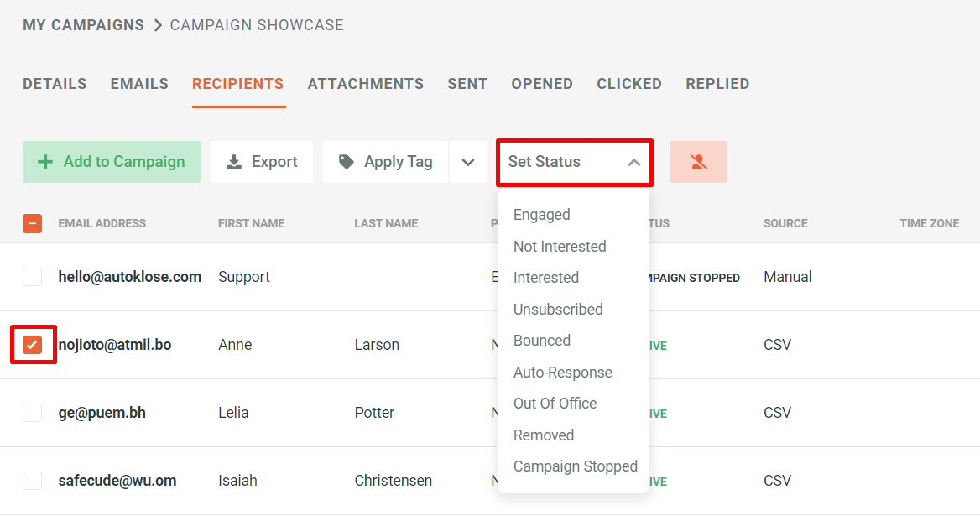Click first name Support
Screen dimensions: 980x516
tap(244, 277)
